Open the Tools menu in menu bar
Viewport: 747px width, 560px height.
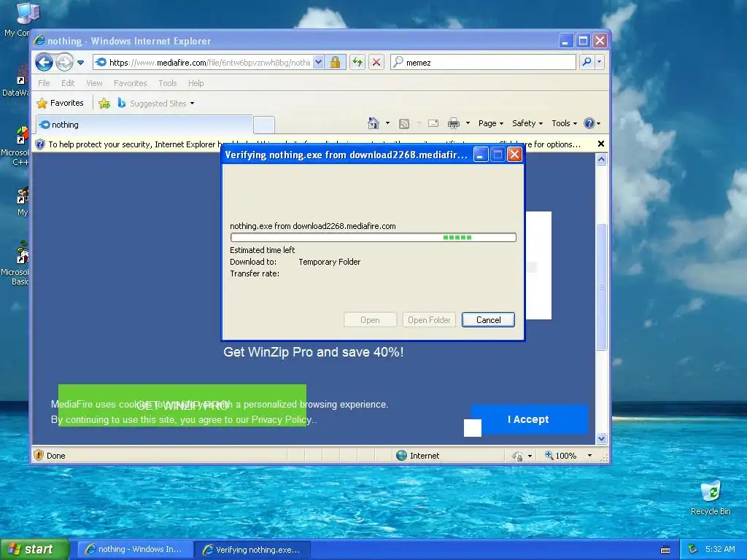tap(167, 83)
